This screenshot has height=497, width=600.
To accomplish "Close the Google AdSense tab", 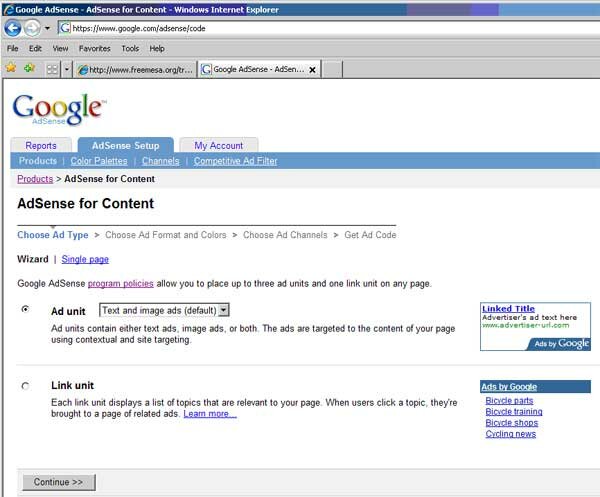I will [312, 70].
